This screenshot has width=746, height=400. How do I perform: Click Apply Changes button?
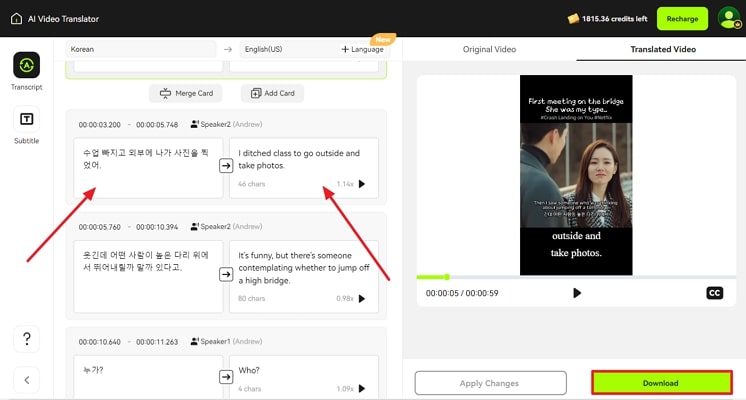coord(491,383)
